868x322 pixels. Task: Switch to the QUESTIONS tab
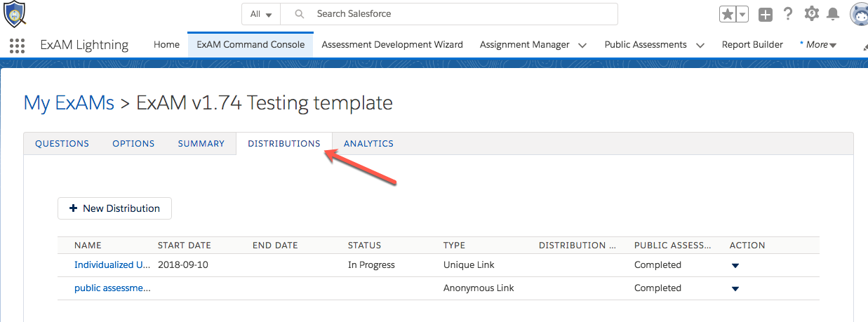click(x=62, y=144)
